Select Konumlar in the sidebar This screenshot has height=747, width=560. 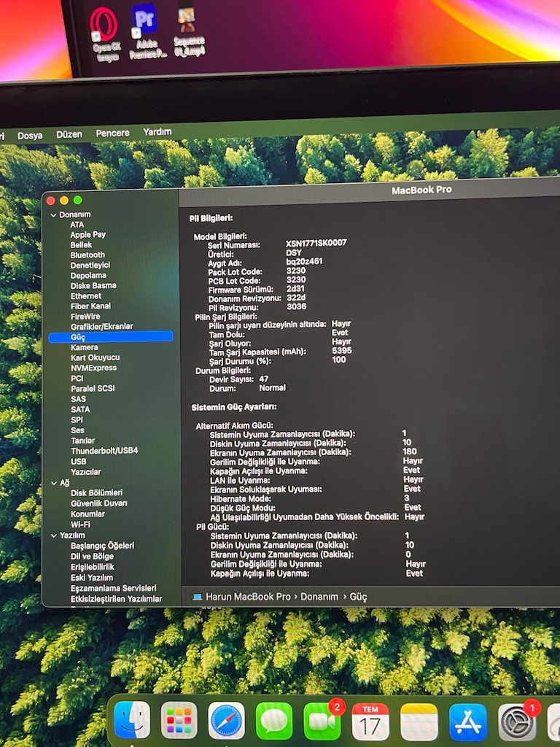click(87, 514)
